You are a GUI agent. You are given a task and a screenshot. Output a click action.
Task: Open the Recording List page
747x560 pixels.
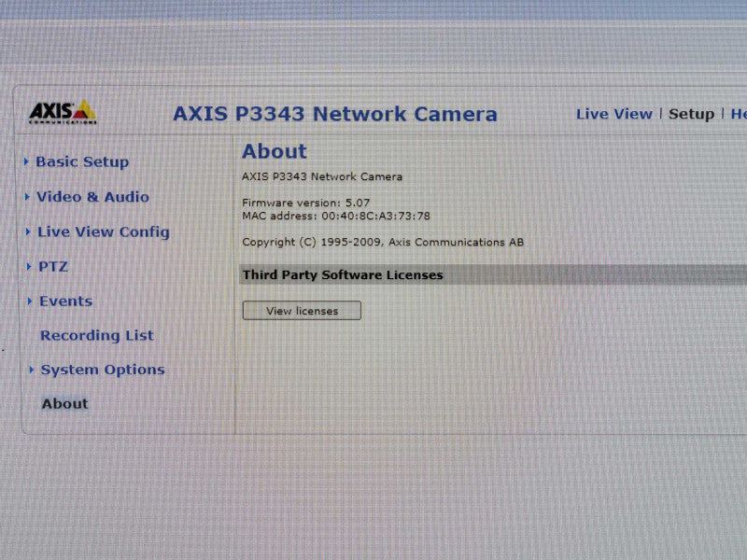click(97, 336)
